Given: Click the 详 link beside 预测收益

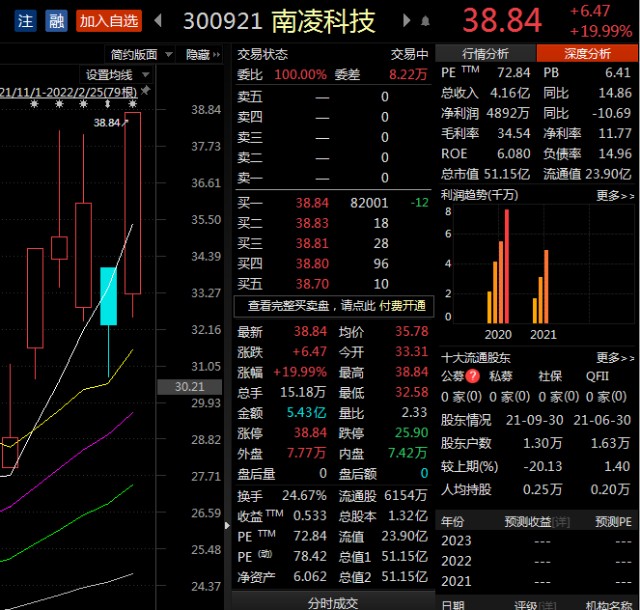Looking at the screenshot, I should click(560, 521).
